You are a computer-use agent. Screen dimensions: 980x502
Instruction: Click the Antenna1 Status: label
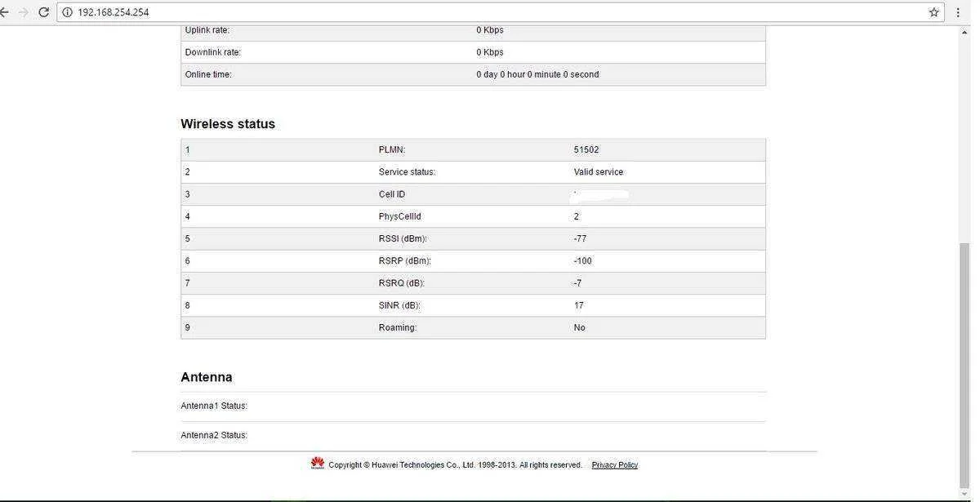click(x=214, y=406)
